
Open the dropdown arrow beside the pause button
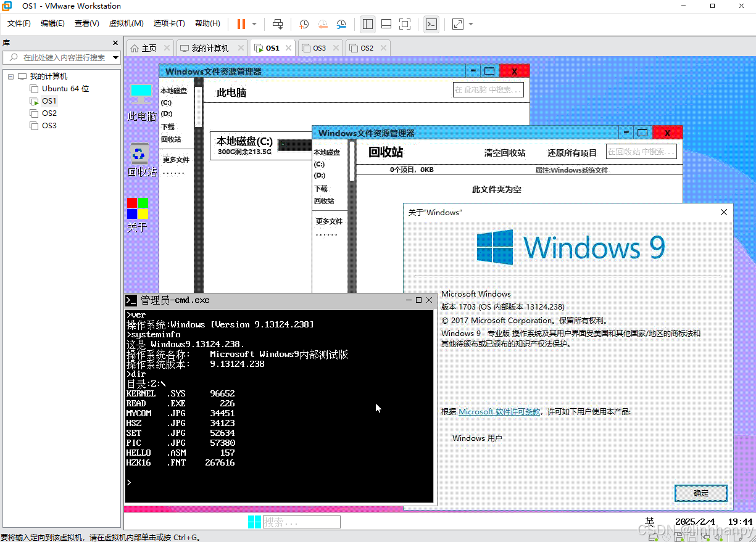pos(254,24)
